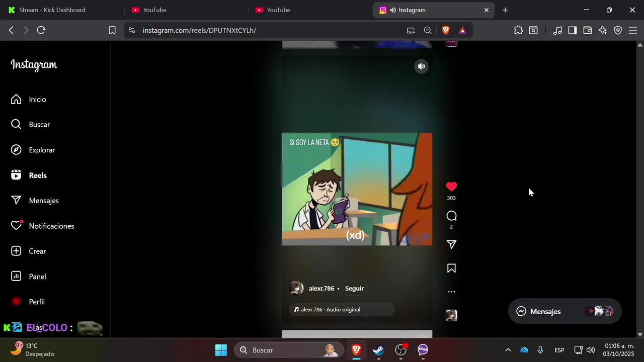Open the browser hamburger menu

tap(633, 30)
